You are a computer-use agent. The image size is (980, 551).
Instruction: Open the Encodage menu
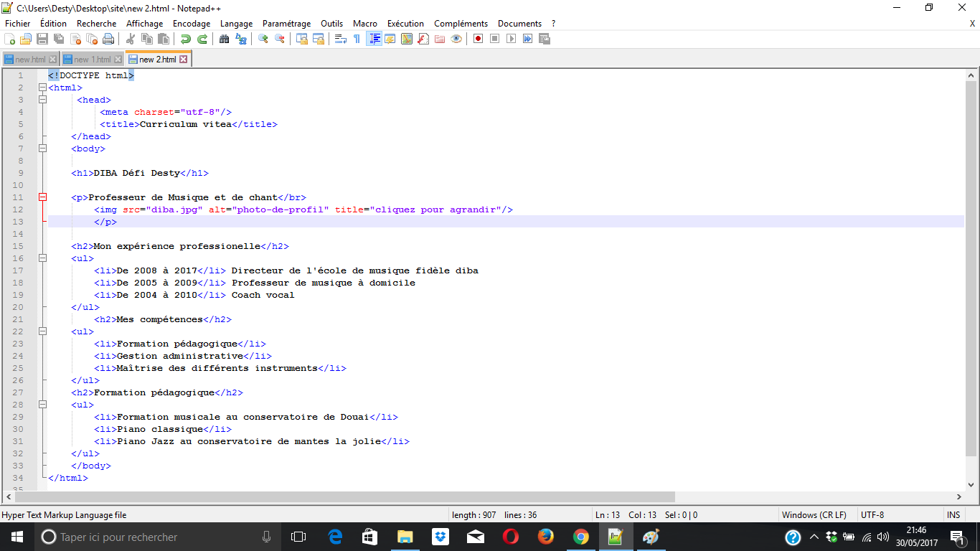pyautogui.click(x=192, y=24)
